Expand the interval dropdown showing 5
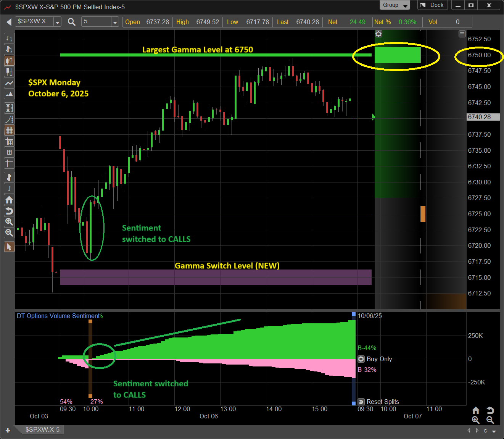504x439 pixels. click(x=115, y=22)
